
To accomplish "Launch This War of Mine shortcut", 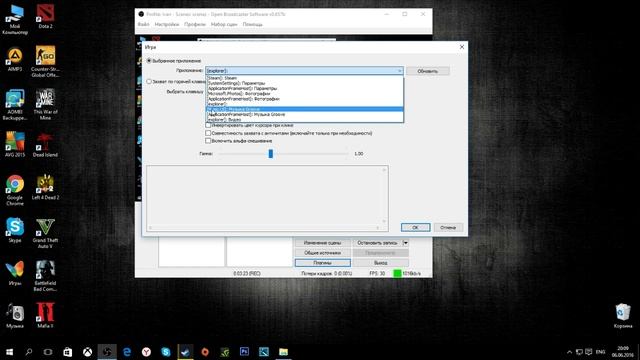I will tap(45, 104).
